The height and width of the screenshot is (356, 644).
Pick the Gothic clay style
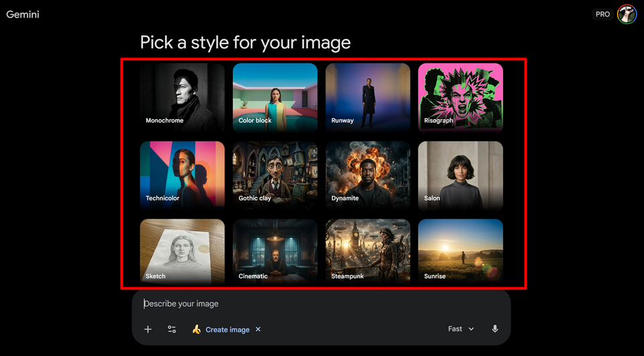pos(275,174)
